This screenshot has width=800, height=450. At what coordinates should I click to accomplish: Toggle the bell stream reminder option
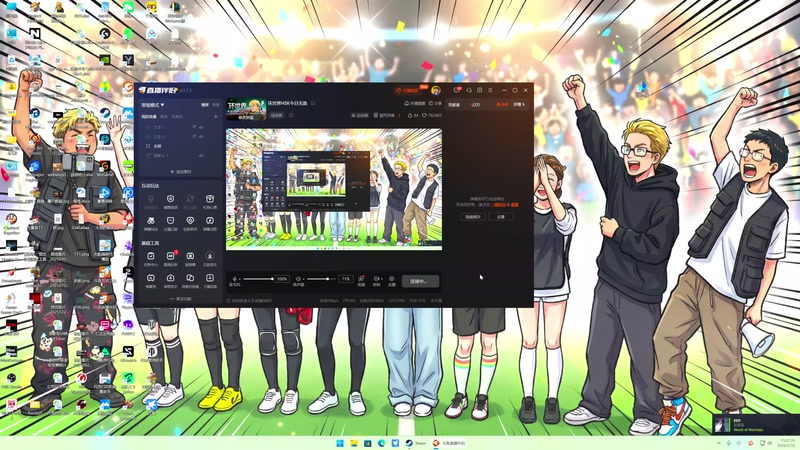tap(414, 103)
